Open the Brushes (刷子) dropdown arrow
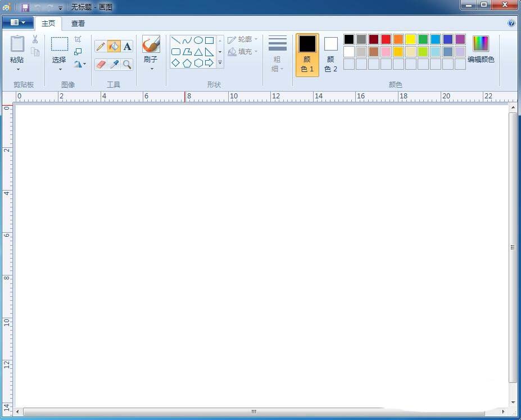 (152, 69)
